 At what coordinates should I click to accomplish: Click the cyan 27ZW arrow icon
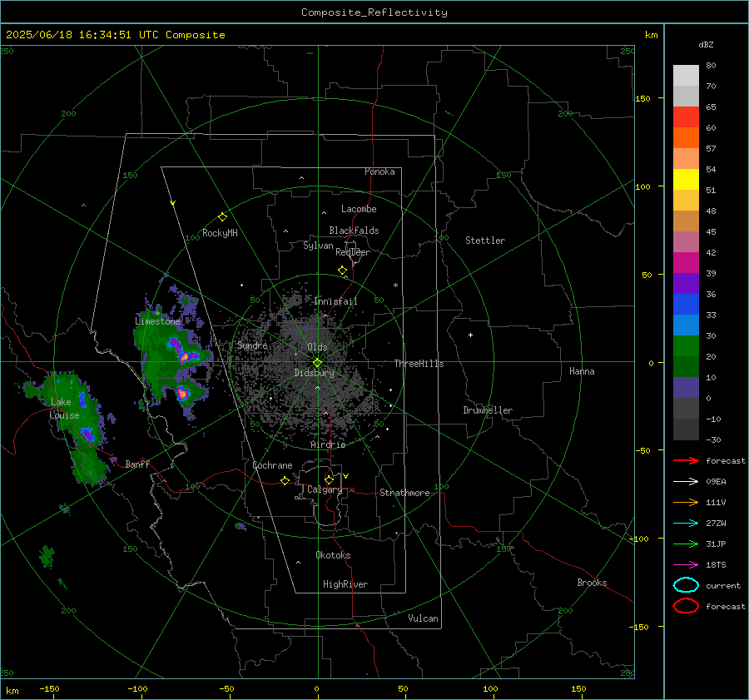point(686,524)
